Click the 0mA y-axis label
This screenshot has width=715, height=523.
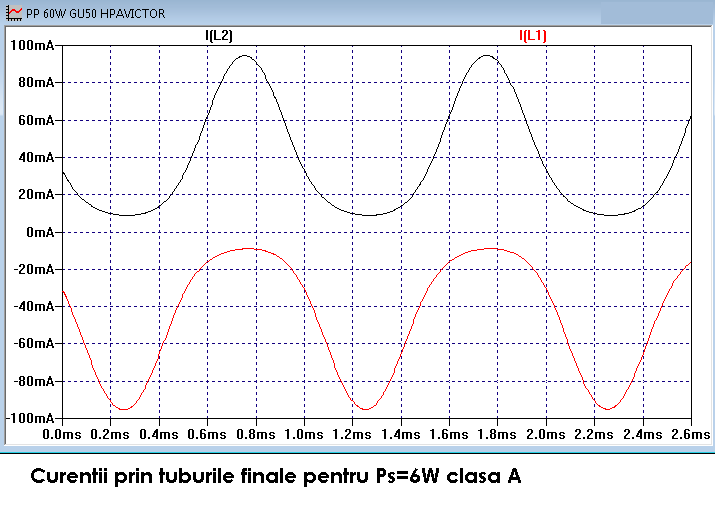click(x=40, y=233)
